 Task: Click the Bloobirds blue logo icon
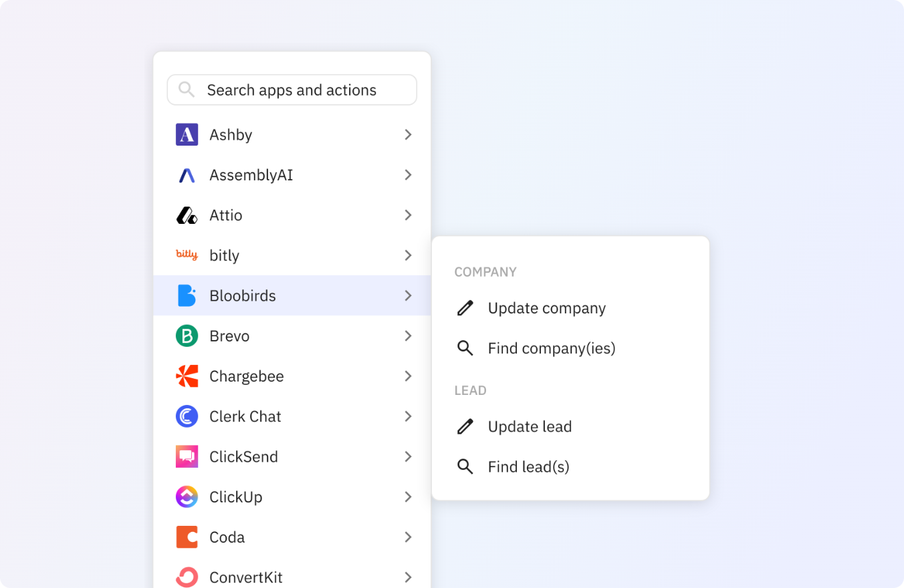click(x=187, y=295)
